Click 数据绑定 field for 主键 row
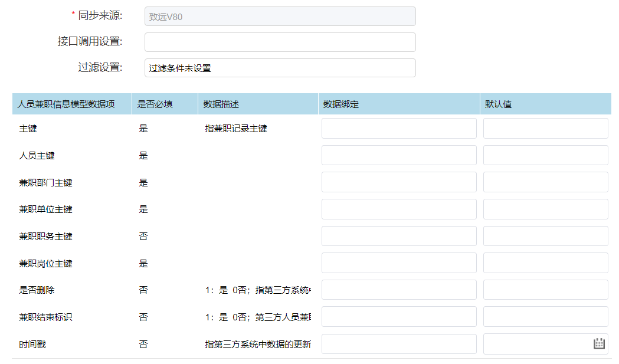The width and height of the screenshot is (619, 364). [399, 128]
